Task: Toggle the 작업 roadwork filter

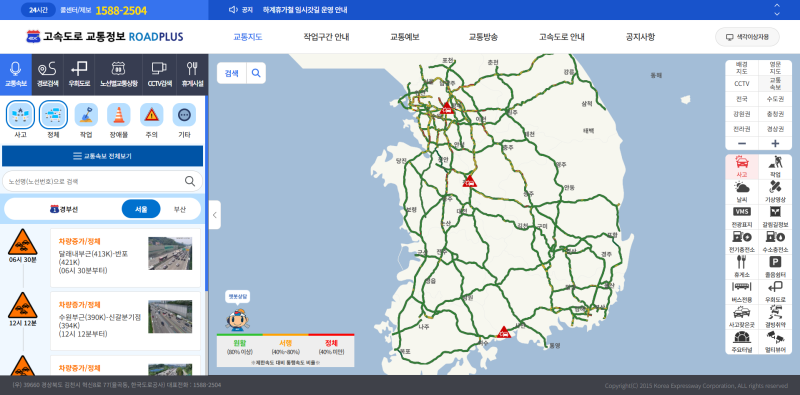Action: point(86,120)
